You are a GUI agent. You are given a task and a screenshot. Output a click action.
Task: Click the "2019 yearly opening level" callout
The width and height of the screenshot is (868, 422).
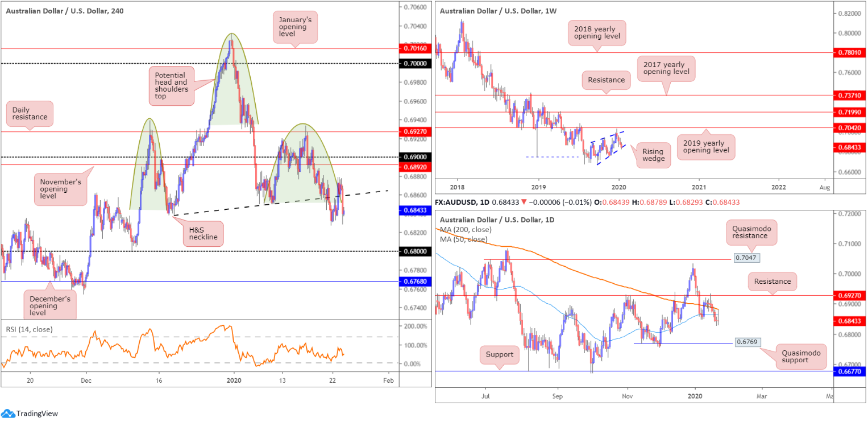[x=705, y=148]
